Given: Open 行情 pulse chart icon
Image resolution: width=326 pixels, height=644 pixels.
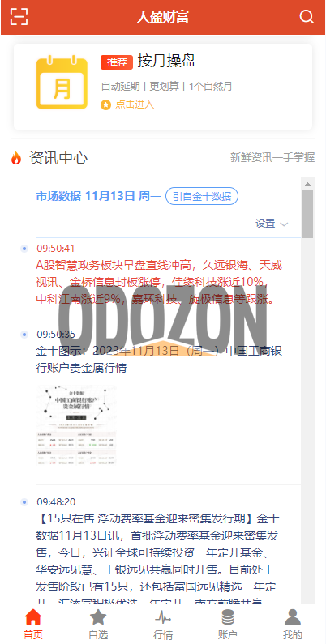Looking at the screenshot, I should (x=163, y=617).
